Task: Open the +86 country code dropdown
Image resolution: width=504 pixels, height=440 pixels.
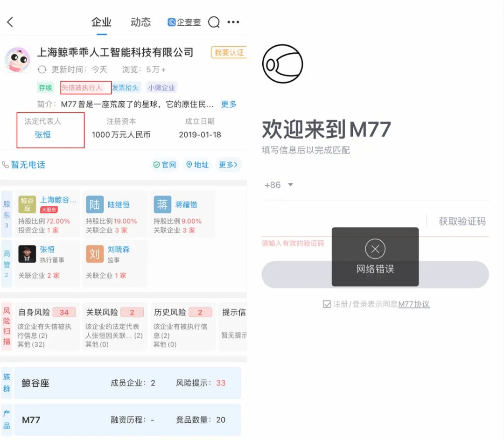Action: pos(279,185)
